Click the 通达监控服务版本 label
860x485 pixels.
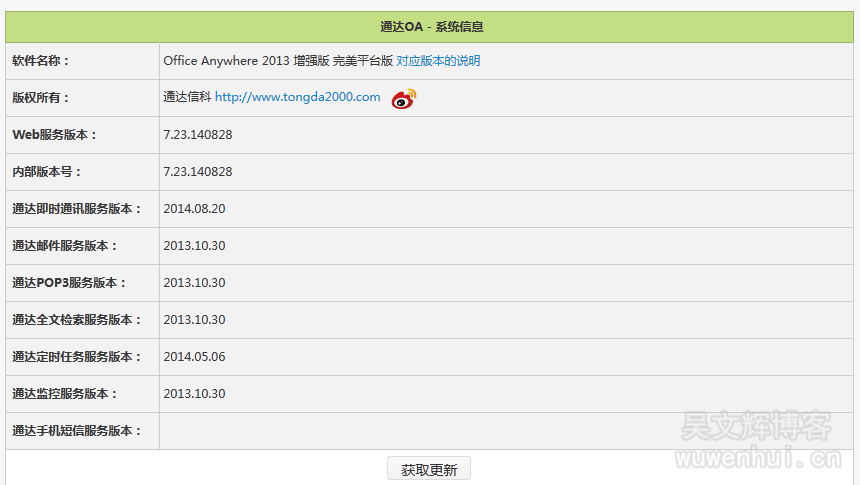[65, 394]
